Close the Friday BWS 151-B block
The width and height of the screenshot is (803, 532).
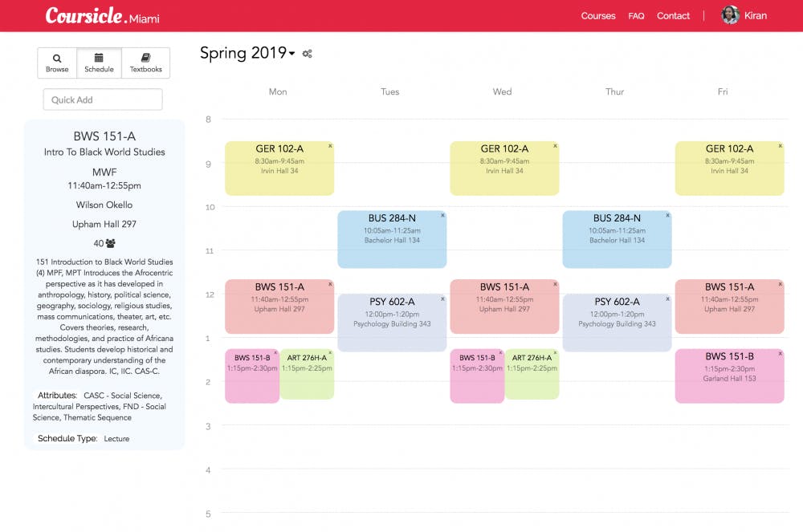(x=780, y=353)
